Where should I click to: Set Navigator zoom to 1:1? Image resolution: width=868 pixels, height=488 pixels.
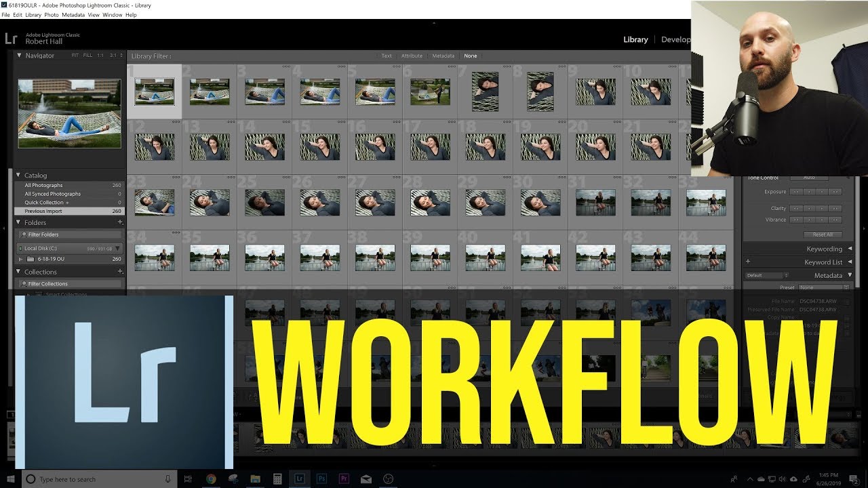point(100,56)
